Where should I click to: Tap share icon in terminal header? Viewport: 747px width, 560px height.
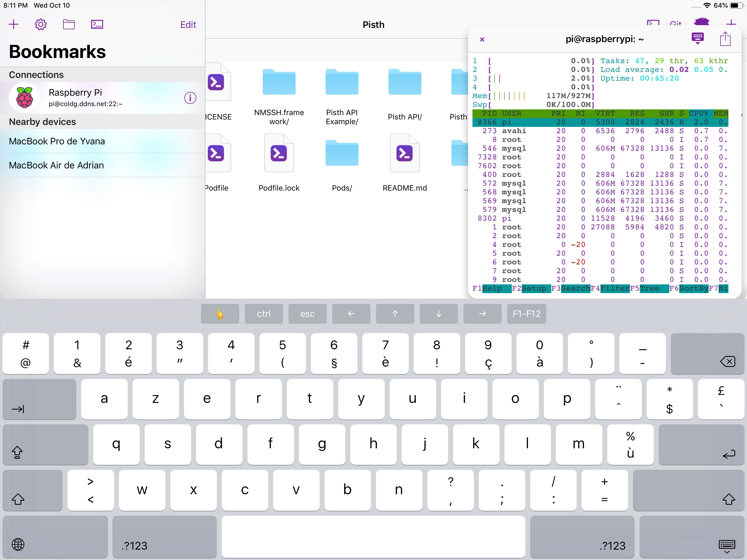click(725, 39)
